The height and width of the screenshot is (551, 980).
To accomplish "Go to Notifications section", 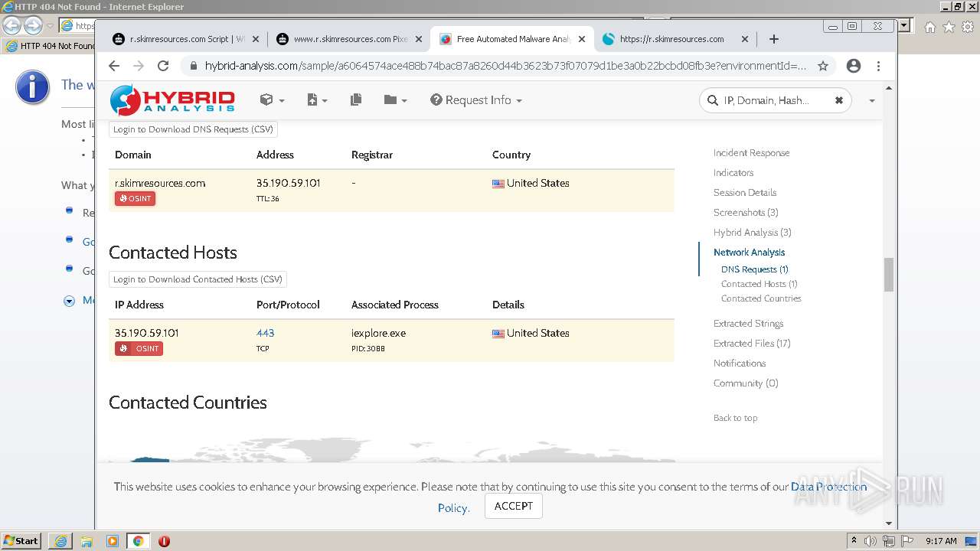I will [x=740, y=364].
